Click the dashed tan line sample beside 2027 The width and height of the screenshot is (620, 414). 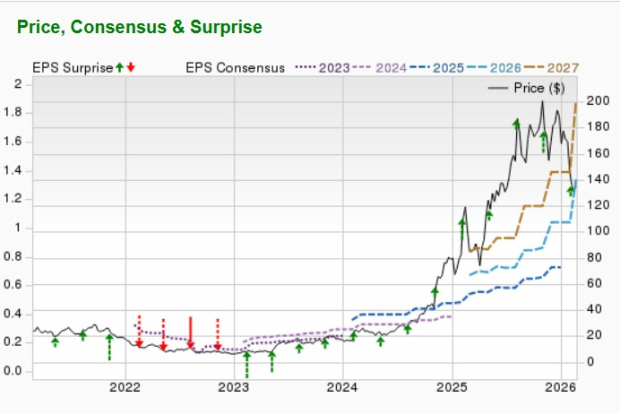point(535,68)
